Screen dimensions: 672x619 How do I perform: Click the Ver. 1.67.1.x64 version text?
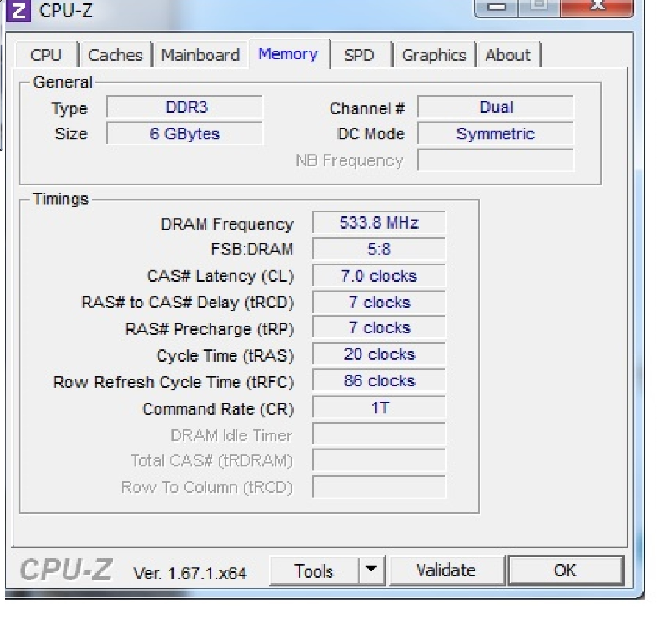190,573
